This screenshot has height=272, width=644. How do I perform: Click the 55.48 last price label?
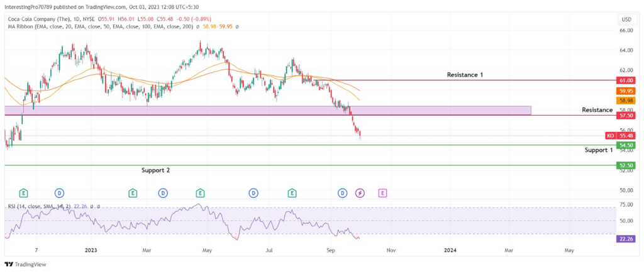(x=626, y=136)
